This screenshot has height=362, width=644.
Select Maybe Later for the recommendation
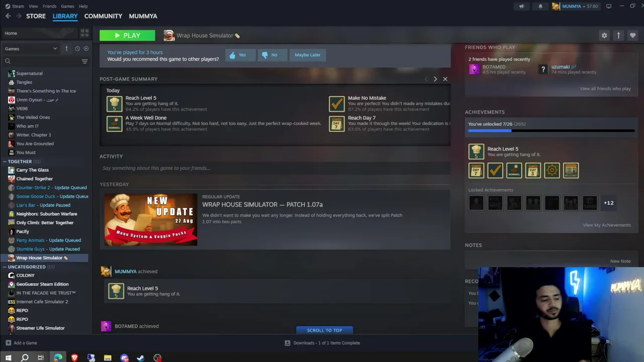pyautogui.click(x=307, y=55)
